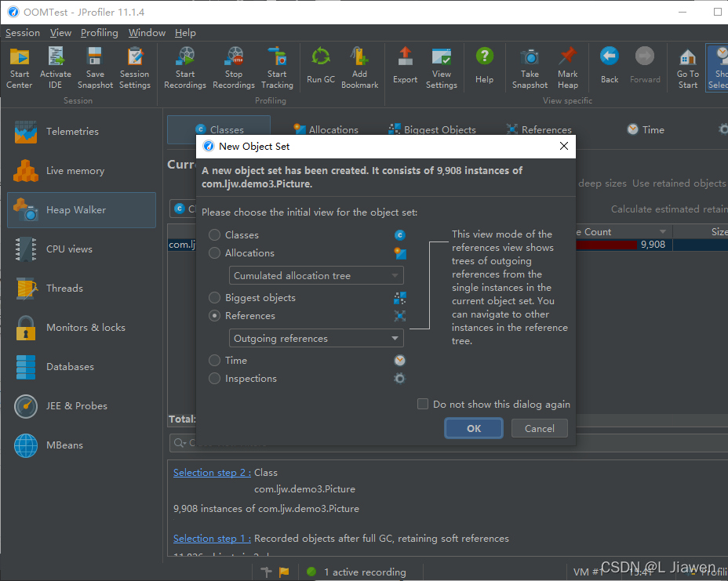Select the Inspections radio button
Viewport: 728px width, 581px height.
coord(214,378)
